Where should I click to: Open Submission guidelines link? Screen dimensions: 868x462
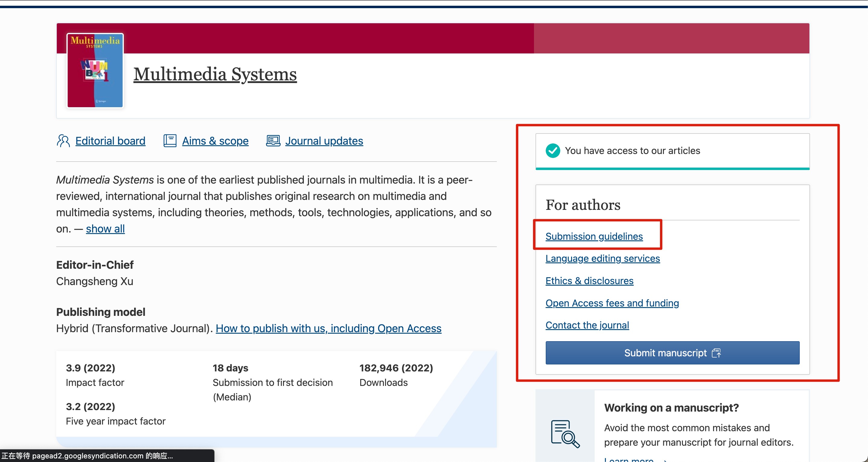(x=594, y=236)
